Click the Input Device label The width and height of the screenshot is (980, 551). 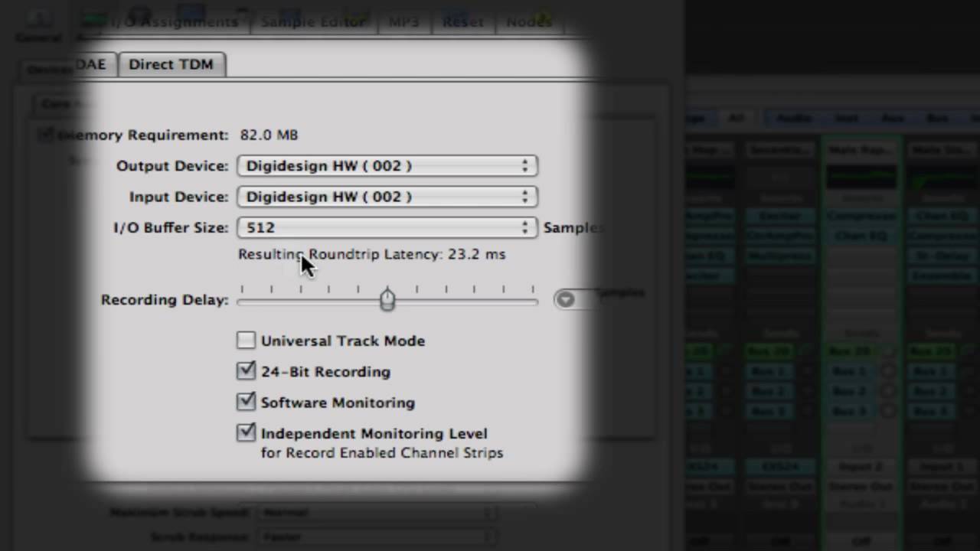[x=178, y=197]
